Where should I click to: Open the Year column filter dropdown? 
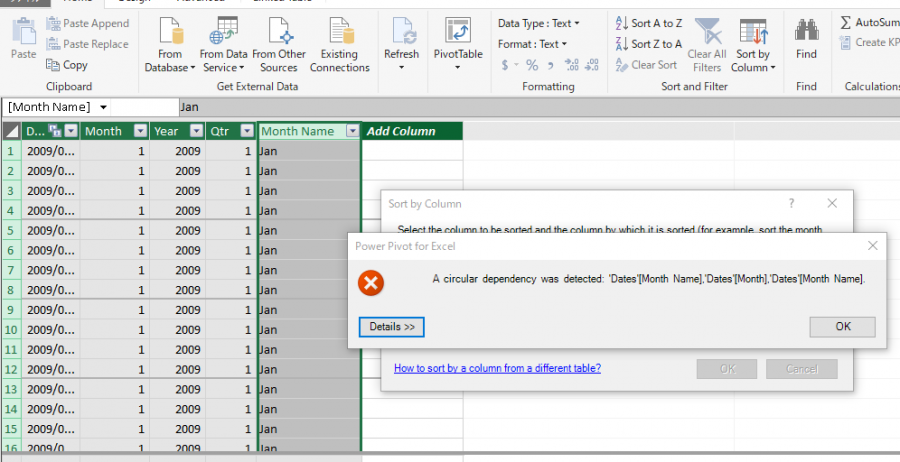(x=197, y=131)
